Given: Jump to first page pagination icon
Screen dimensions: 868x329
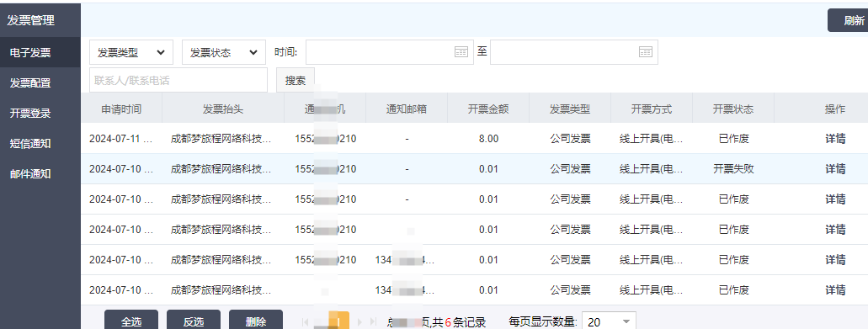Looking at the screenshot, I should 305,321.
